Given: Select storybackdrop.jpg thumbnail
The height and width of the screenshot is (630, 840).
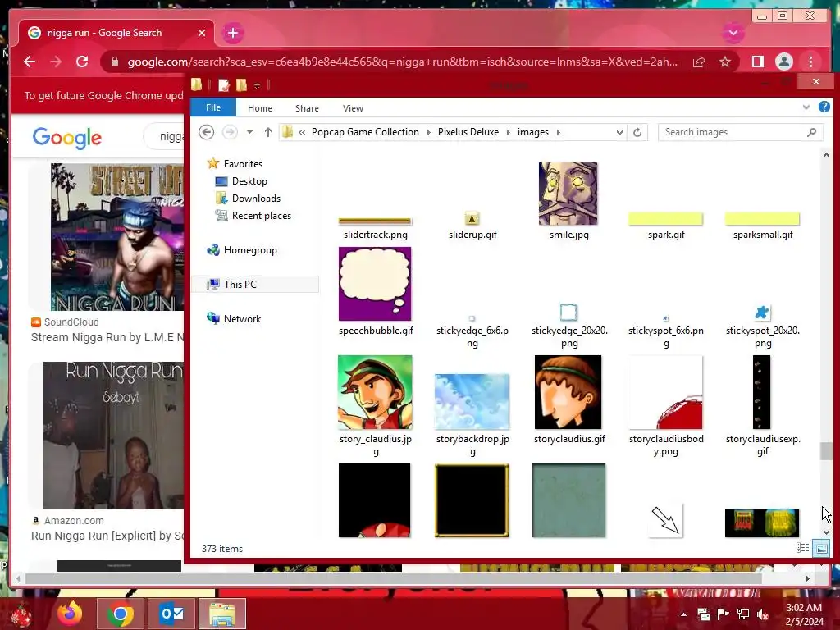Looking at the screenshot, I should point(472,402).
